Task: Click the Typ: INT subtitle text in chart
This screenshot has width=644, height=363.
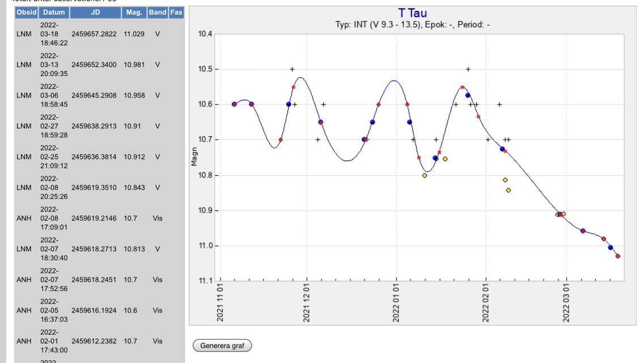Action: (412, 25)
